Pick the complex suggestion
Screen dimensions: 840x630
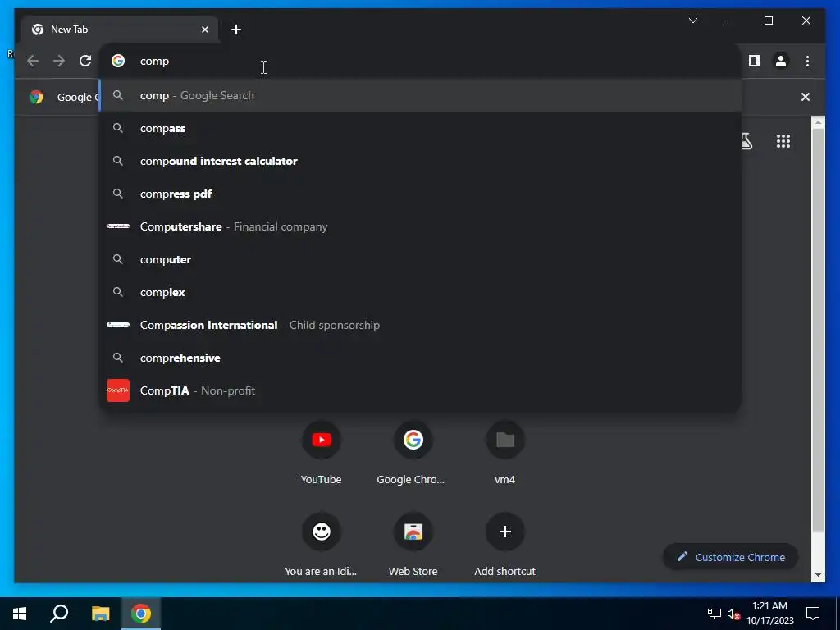[420, 293]
